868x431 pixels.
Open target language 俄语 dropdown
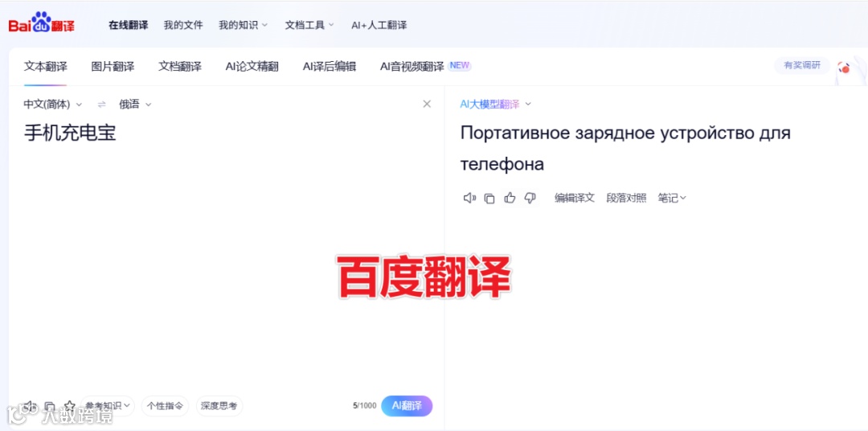(x=135, y=105)
